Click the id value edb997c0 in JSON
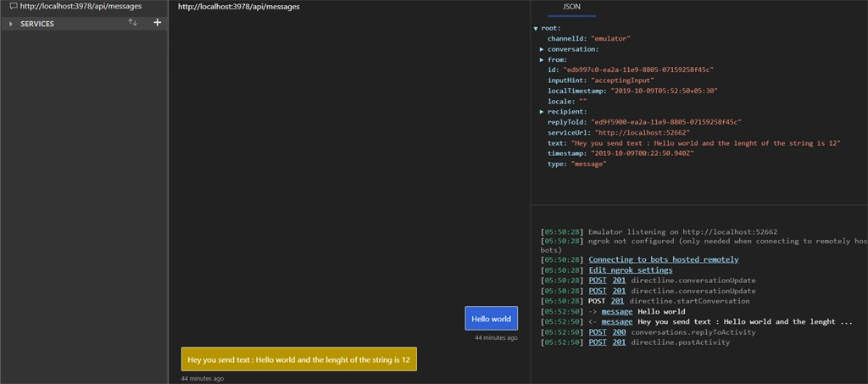 click(638, 70)
